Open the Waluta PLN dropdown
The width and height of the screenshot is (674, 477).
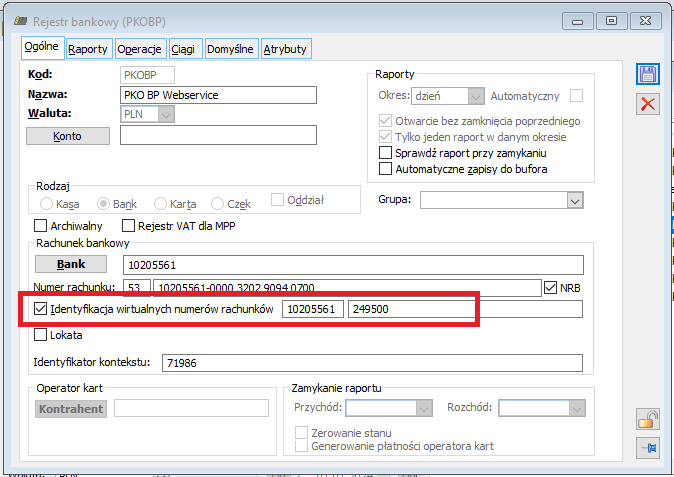click(166, 114)
